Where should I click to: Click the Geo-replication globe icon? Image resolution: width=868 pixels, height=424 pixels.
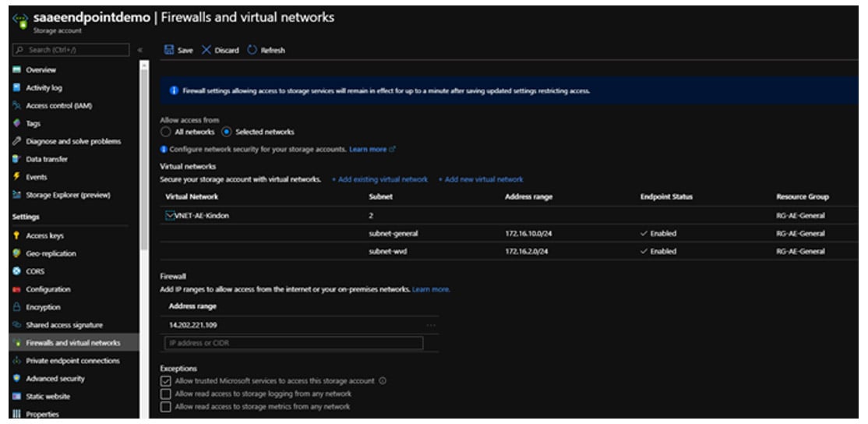(x=16, y=253)
